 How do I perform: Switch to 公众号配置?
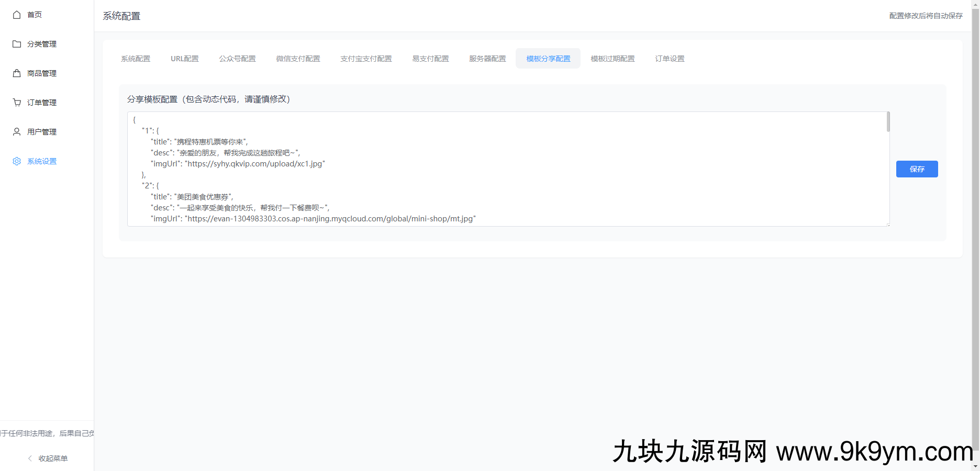pos(237,59)
